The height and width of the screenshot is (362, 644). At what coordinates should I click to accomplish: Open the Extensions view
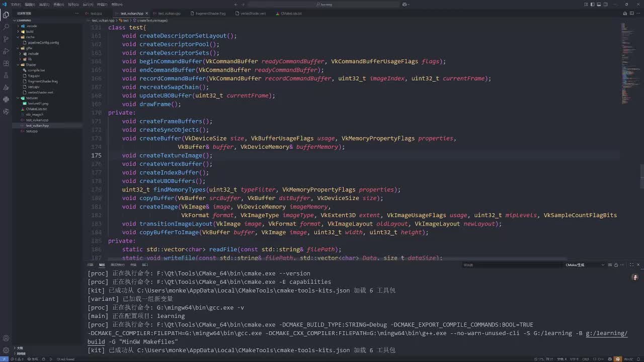(x=6, y=63)
